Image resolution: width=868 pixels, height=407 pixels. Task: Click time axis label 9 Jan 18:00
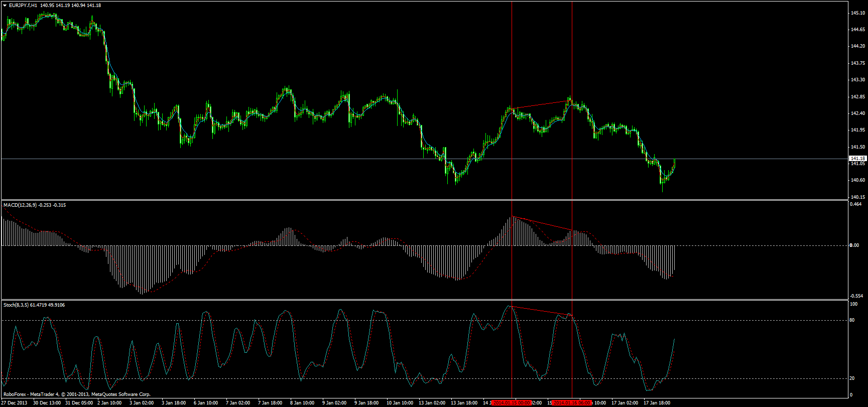click(366, 403)
